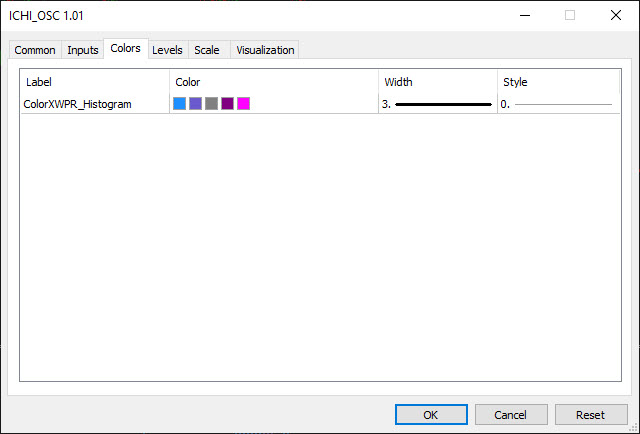Image resolution: width=640 pixels, height=434 pixels.
Task: Select the blue color swatch
Action: tap(179, 103)
